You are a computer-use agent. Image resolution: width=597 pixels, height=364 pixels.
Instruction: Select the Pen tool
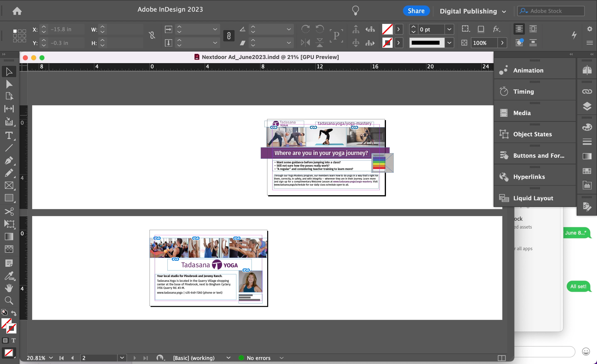9,160
